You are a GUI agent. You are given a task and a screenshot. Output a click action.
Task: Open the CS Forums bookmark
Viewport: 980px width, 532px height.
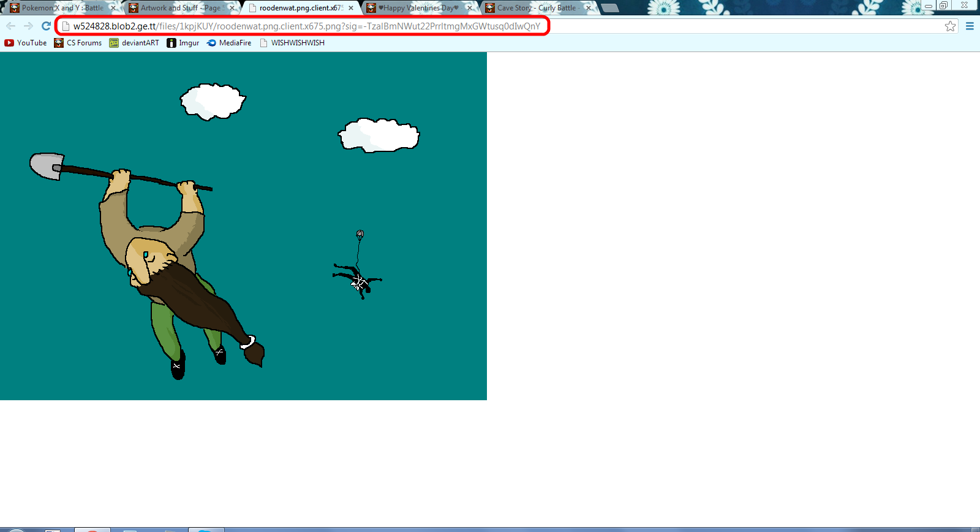click(x=78, y=43)
